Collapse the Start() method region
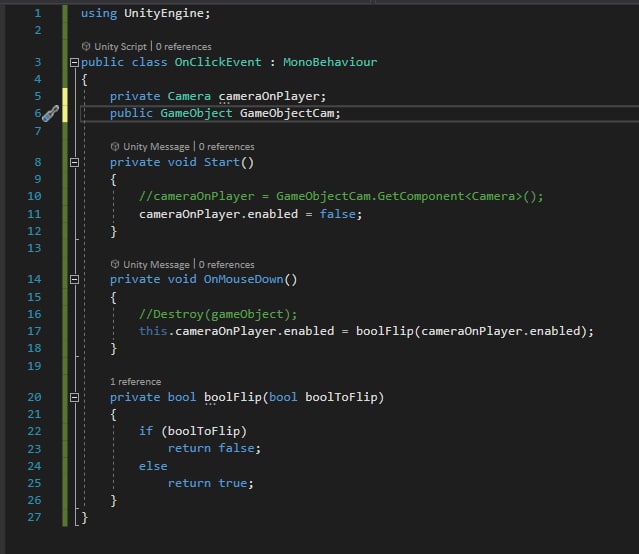 (74, 162)
